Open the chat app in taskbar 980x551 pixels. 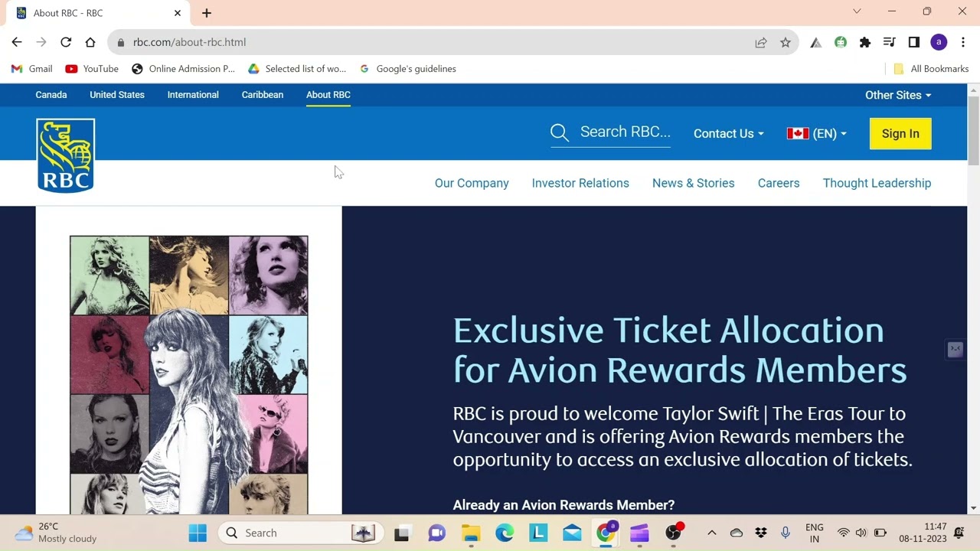pos(437,533)
